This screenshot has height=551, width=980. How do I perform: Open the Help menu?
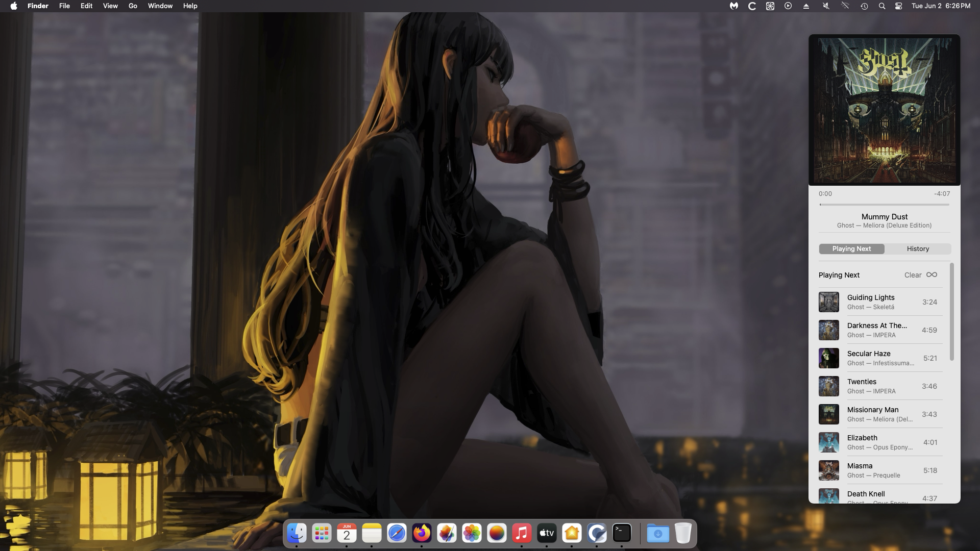click(x=190, y=6)
